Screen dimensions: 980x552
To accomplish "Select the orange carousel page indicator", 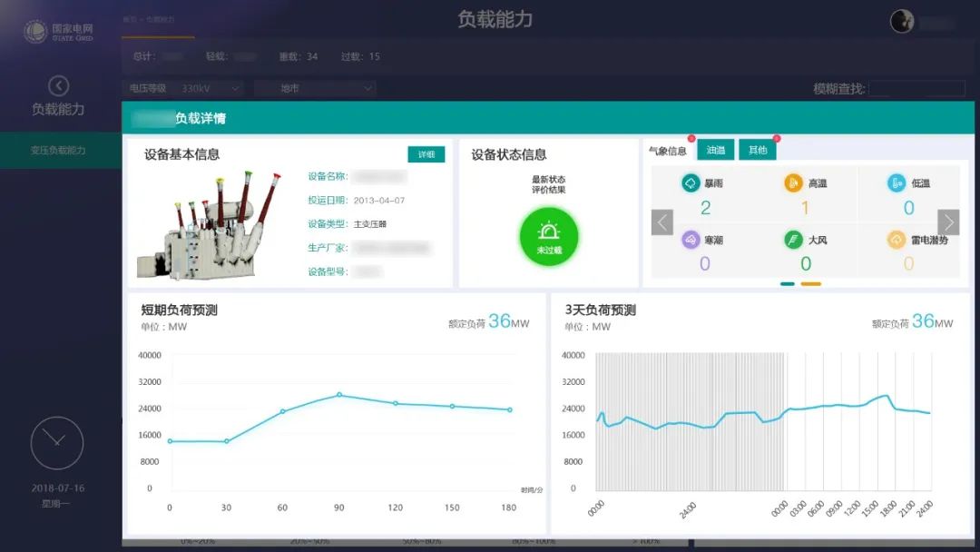I will pos(810,284).
